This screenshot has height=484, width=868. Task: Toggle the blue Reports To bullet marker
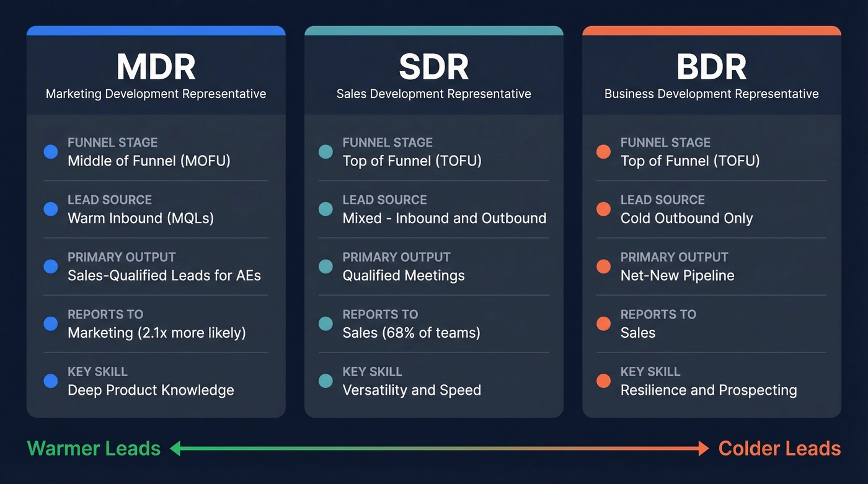tap(50, 323)
